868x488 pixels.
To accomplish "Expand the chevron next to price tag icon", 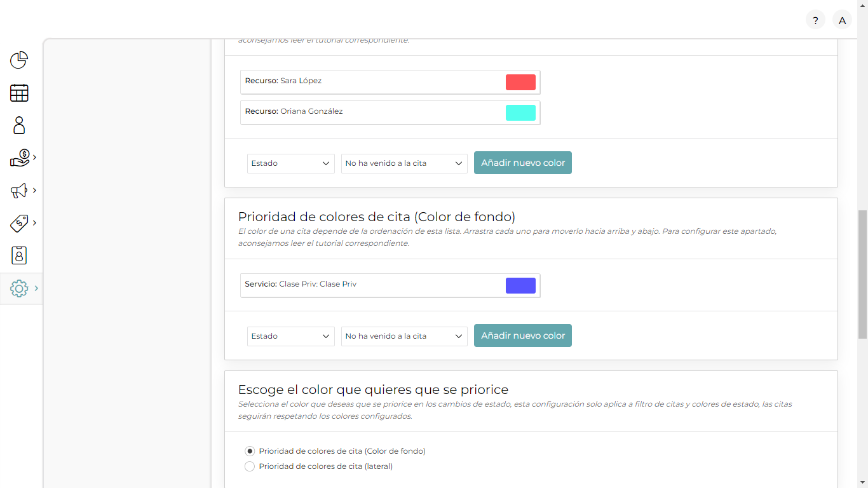I will 35,222.
